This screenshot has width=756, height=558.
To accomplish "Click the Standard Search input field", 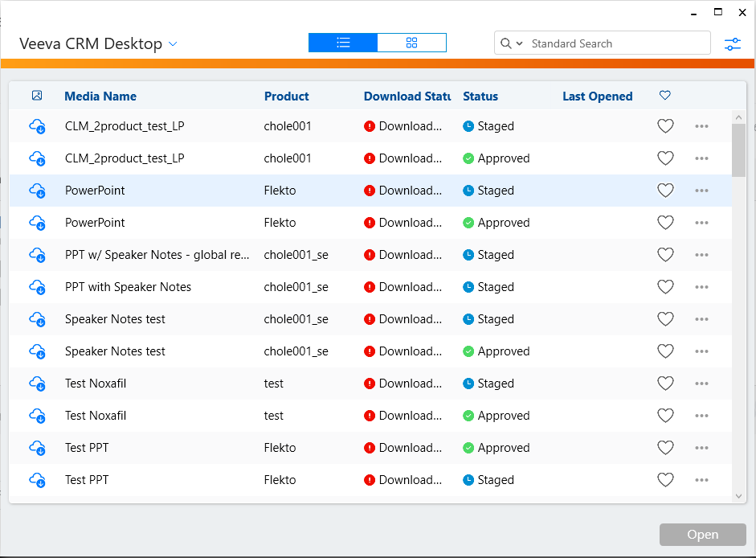I will [615, 43].
